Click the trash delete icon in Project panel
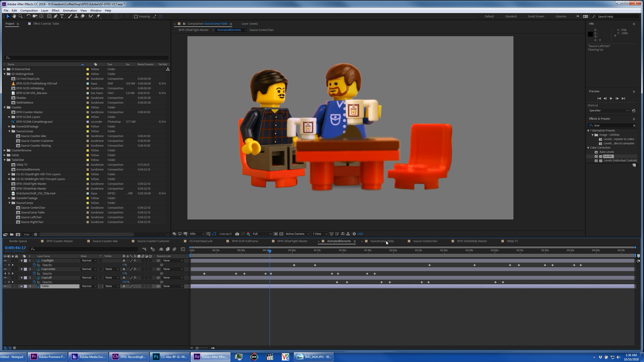The width and height of the screenshot is (644, 362). point(35,235)
